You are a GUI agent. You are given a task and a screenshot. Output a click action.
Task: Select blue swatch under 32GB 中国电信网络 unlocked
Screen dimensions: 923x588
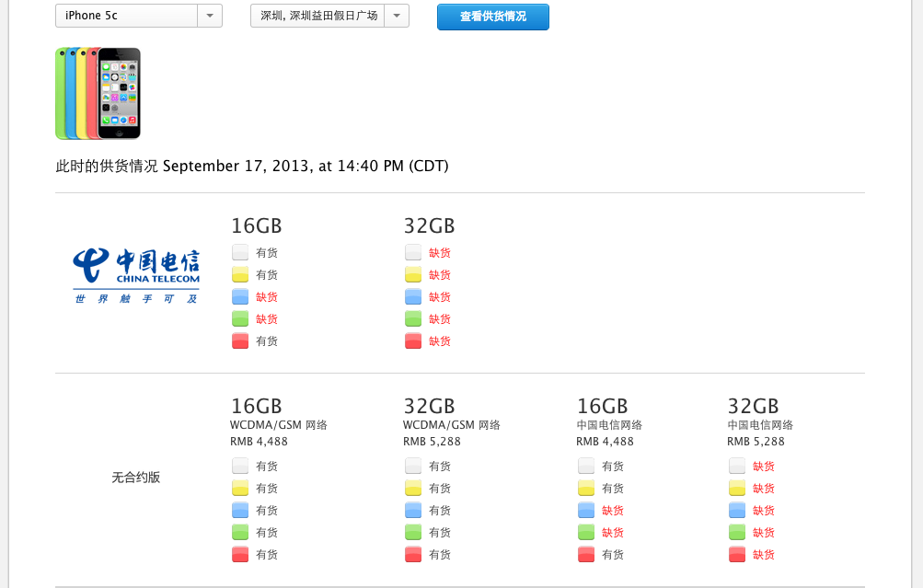pos(737,511)
